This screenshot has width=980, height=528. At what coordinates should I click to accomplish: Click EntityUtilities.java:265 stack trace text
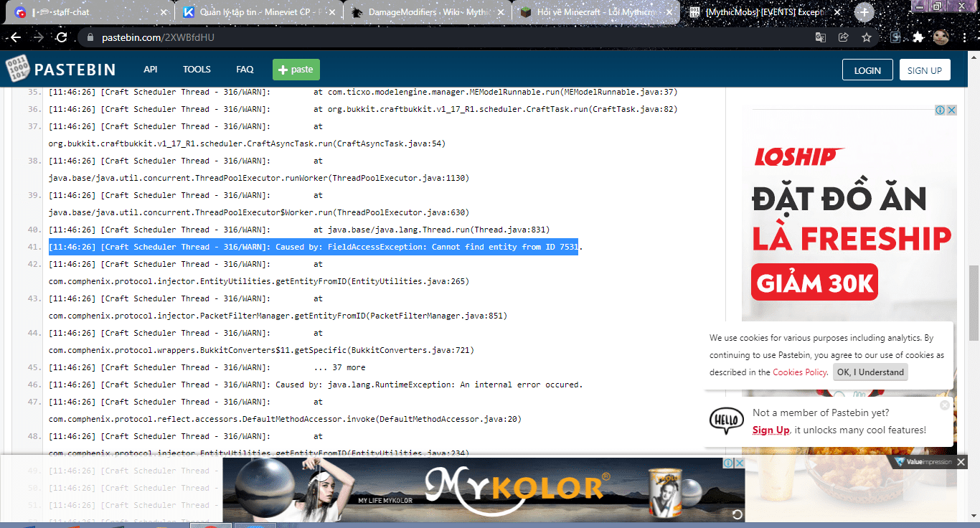pos(259,281)
